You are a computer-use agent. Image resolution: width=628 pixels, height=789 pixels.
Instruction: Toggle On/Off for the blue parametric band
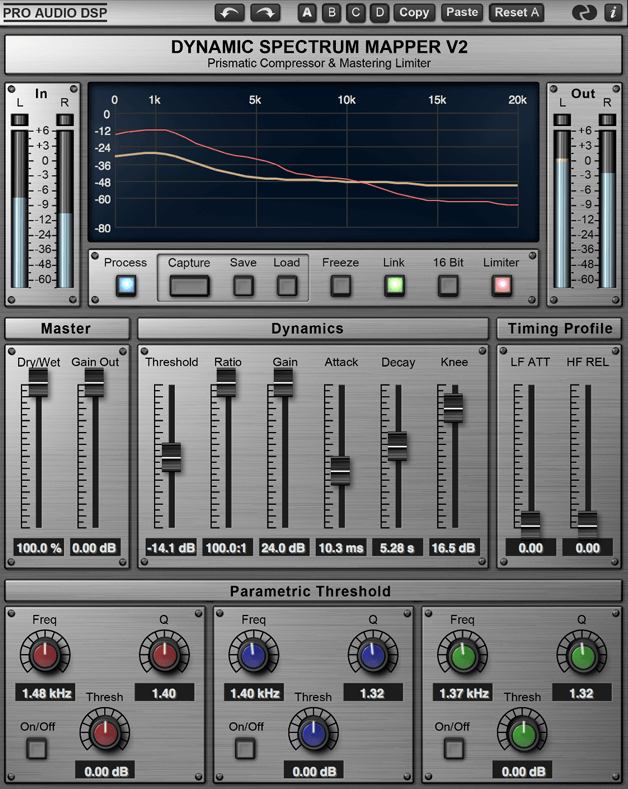[x=245, y=748]
